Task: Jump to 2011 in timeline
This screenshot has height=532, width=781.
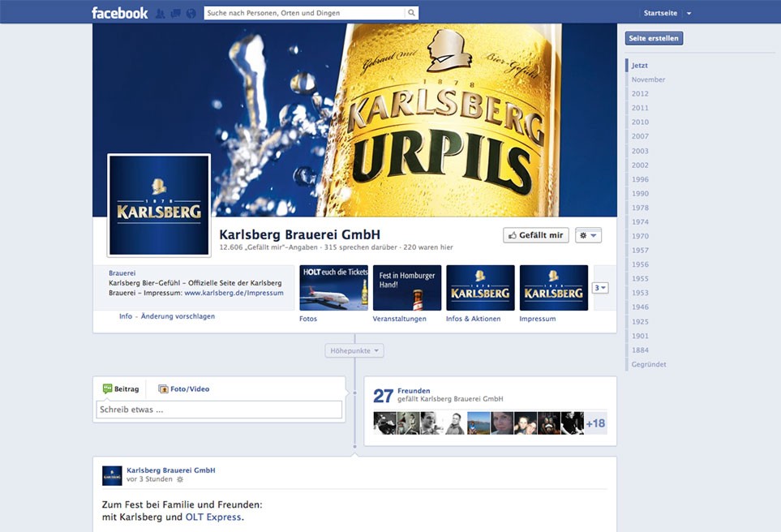Action: [640, 108]
